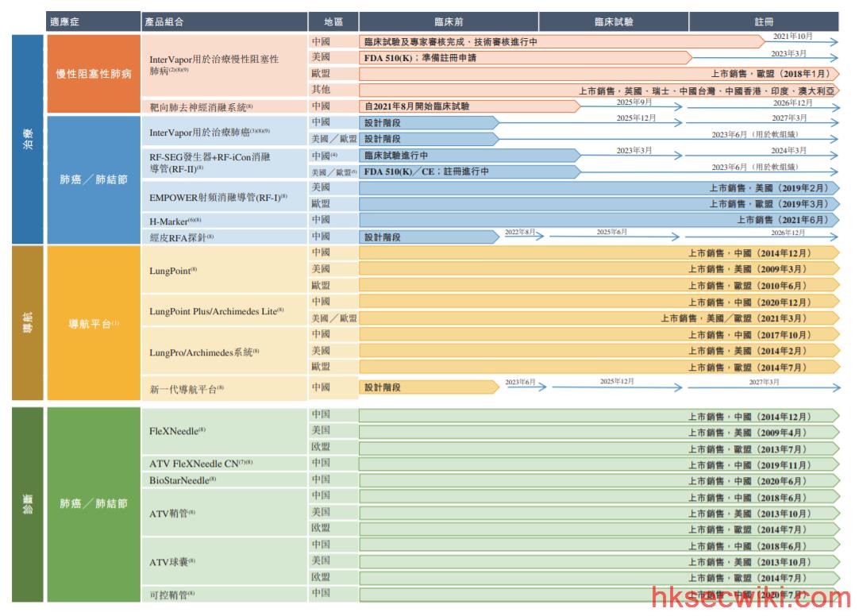This screenshot has width=859, height=616.
Task: Click the 臨床試驗 stage header
Action: (x=614, y=22)
